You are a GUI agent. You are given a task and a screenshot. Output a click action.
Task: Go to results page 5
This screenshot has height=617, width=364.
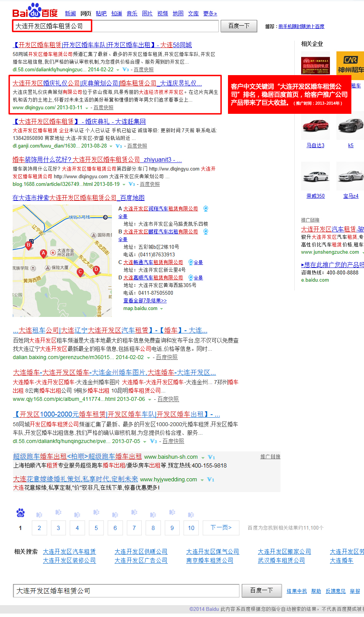pyautogui.click(x=96, y=528)
